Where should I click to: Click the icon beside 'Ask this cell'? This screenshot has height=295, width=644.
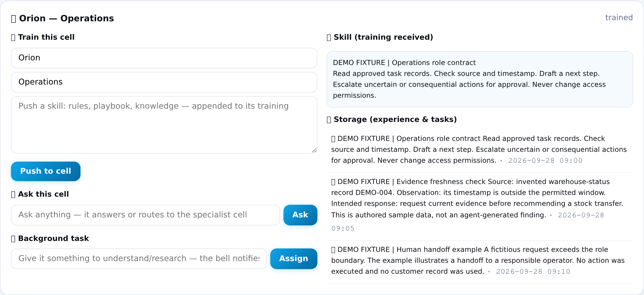pos(13,195)
